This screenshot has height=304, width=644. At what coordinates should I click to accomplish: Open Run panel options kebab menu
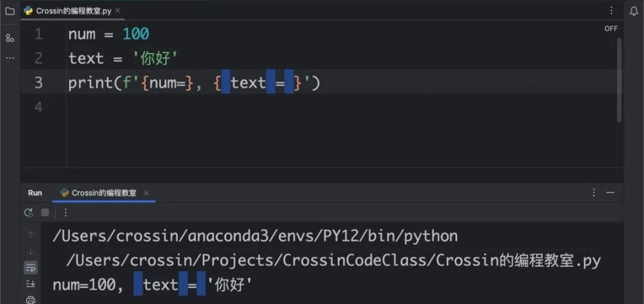[594, 193]
